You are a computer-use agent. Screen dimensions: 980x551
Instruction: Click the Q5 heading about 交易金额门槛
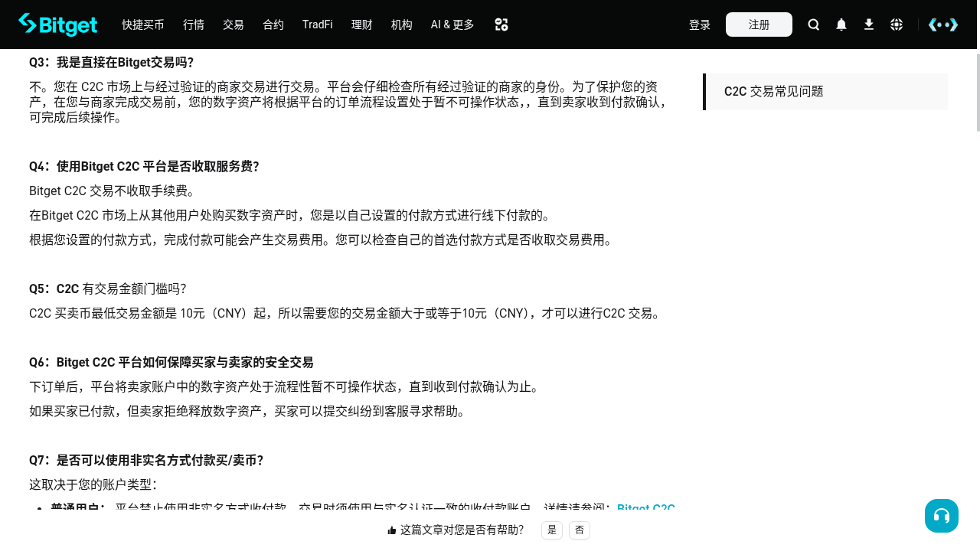(107, 289)
